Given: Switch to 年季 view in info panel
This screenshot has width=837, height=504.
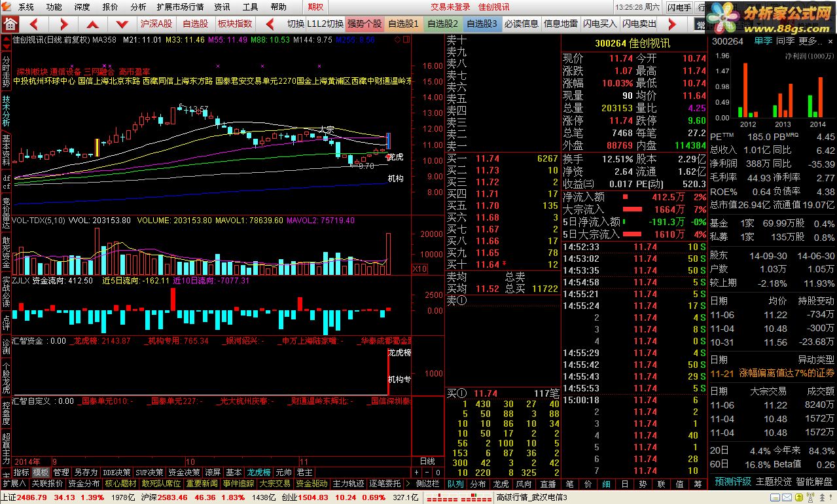Looking at the screenshot, I should (763, 41).
